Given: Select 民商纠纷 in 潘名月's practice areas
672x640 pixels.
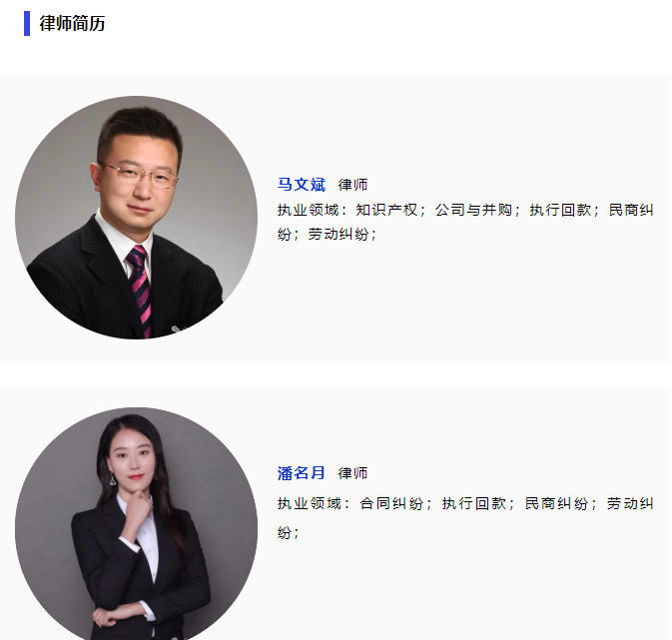Looking at the screenshot, I should tap(557, 503).
